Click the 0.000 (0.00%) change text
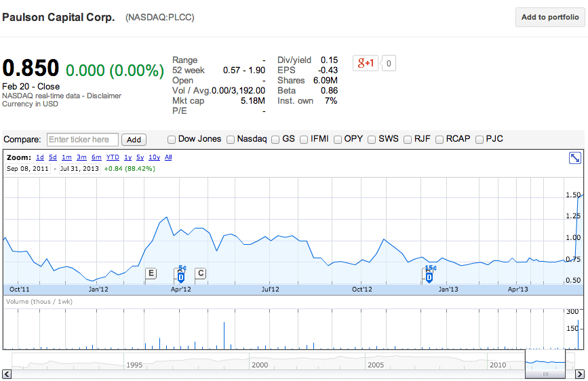This screenshot has width=588, height=381. [115, 70]
